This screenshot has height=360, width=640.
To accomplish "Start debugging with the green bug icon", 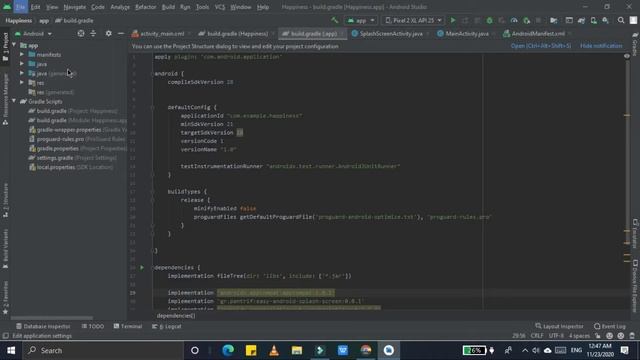I will 489,20.
